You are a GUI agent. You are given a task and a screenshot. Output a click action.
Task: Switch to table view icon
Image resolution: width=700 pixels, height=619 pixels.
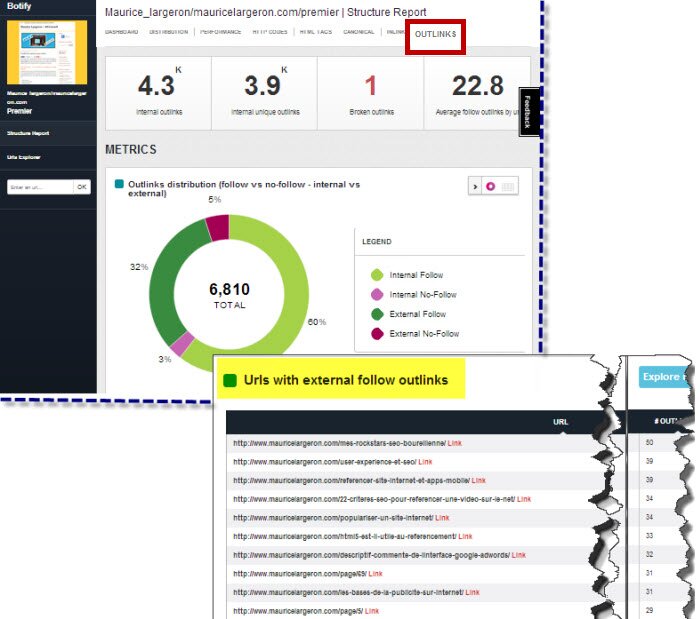point(508,187)
